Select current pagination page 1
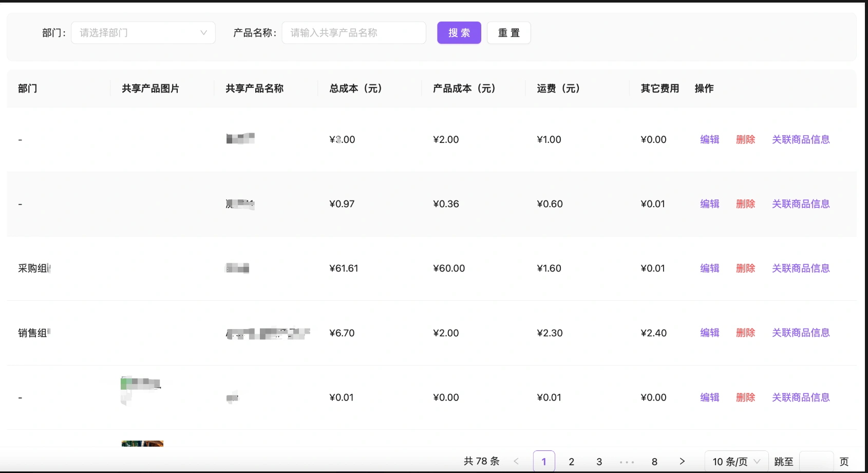868x473 pixels. (x=544, y=462)
